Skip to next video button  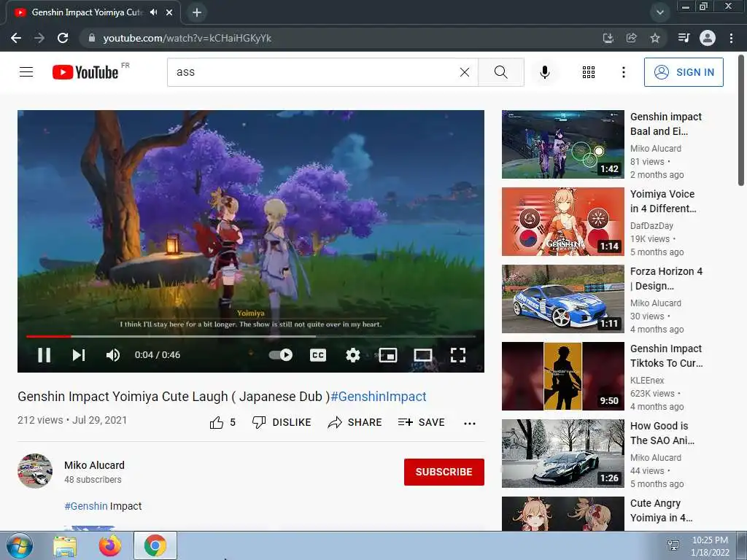[79, 355]
